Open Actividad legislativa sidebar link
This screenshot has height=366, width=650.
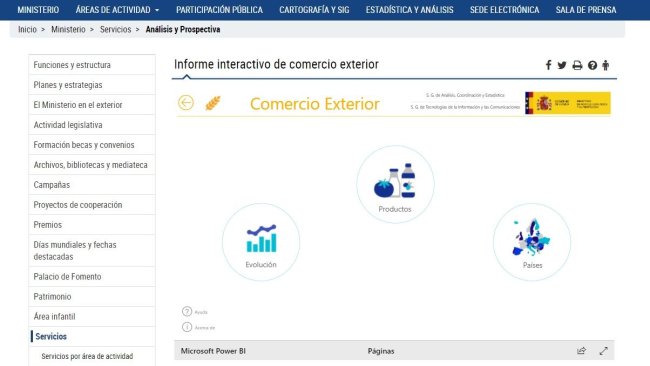92,124
